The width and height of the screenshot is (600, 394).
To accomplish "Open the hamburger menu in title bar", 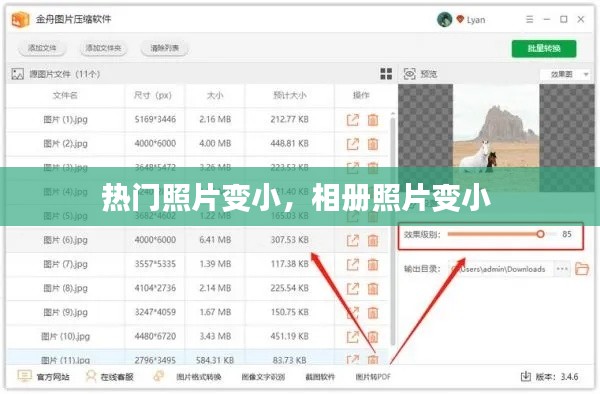I will [529, 19].
